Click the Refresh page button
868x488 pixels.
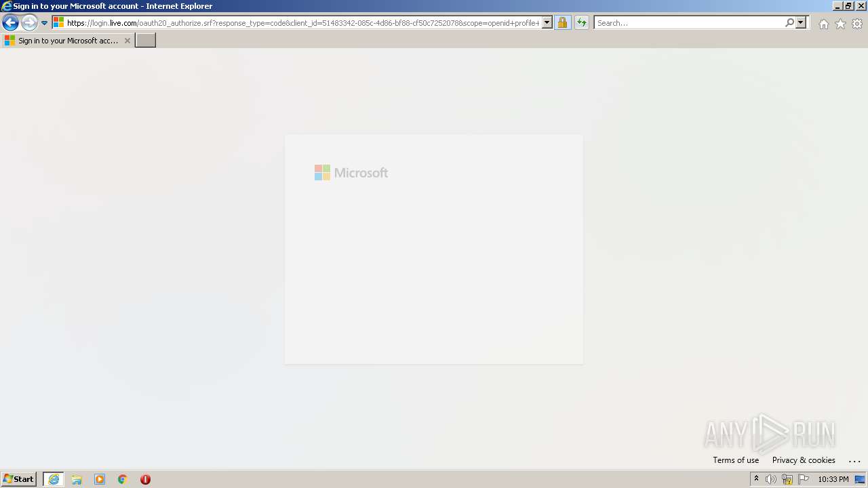tap(581, 22)
